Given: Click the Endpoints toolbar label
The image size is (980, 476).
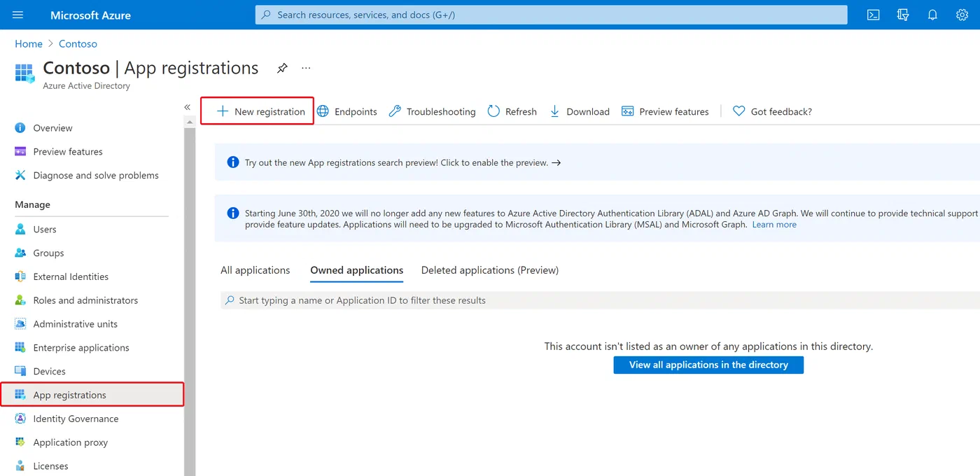Looking at the screenshot, I should click(356, 111).
